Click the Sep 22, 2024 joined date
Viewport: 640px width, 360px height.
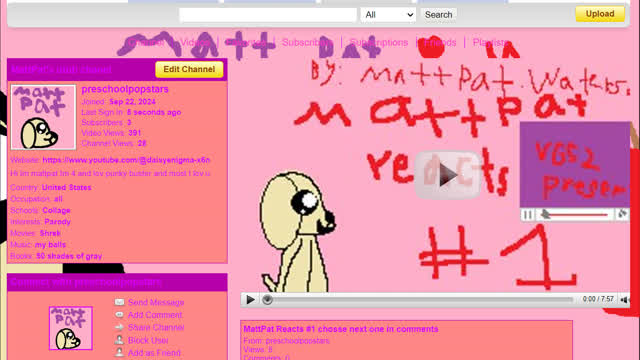pos(132,102)
